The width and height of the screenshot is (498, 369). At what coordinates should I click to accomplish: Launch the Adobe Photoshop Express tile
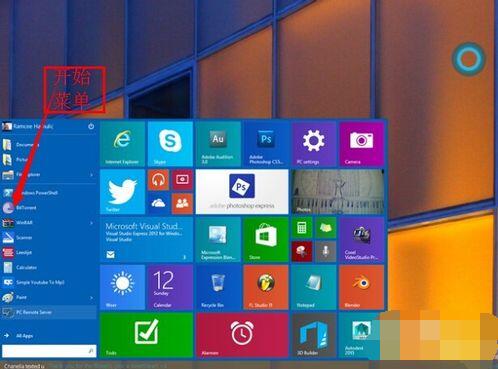point(242,192)
